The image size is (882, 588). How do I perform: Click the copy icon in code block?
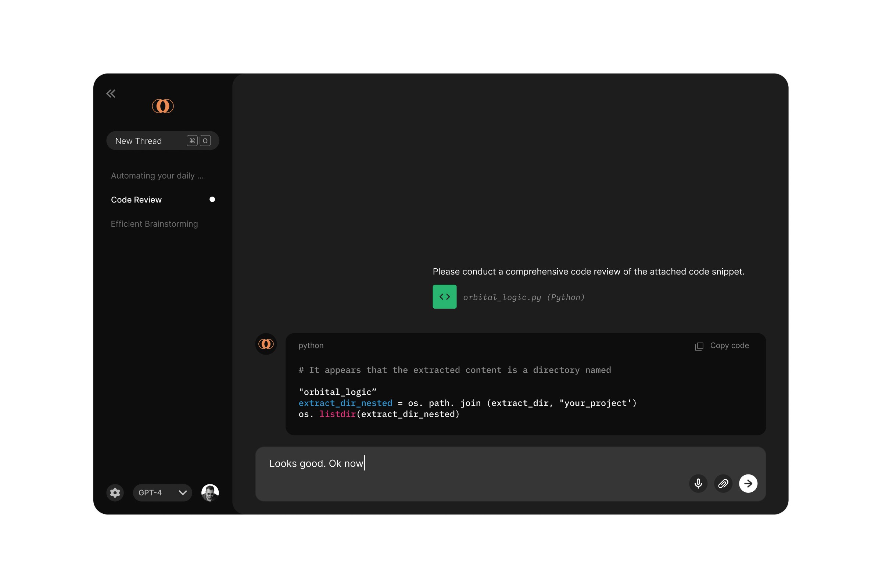[x=699, y=346]
